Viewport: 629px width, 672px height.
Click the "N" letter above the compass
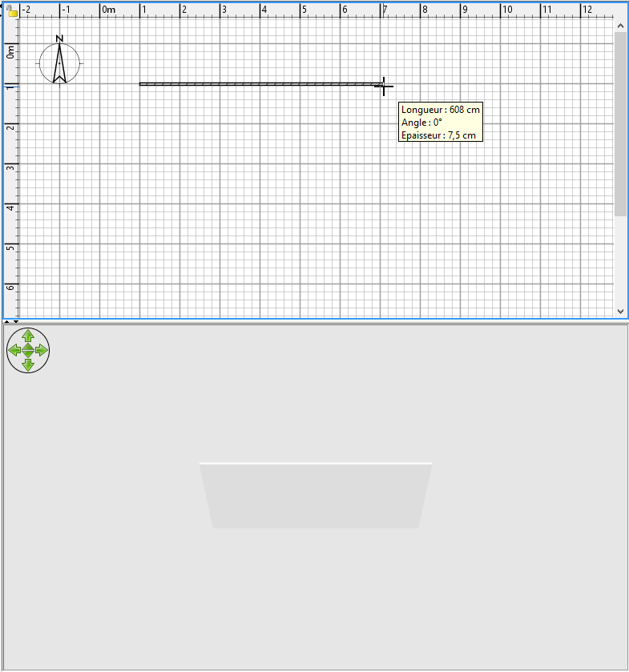pos(59,38)
